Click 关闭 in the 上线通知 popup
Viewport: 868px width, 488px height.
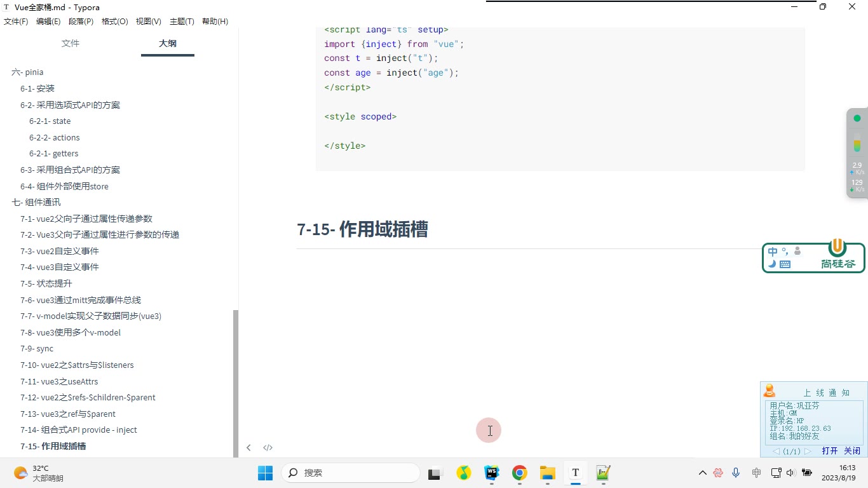coord(852,451)
